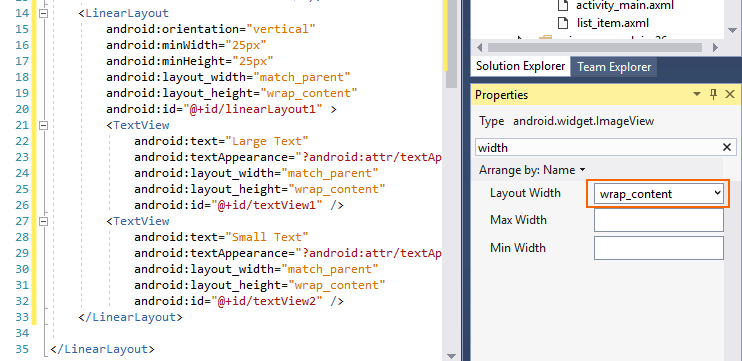Select list_item.axml in Solution Explorer

coord(613,23)
